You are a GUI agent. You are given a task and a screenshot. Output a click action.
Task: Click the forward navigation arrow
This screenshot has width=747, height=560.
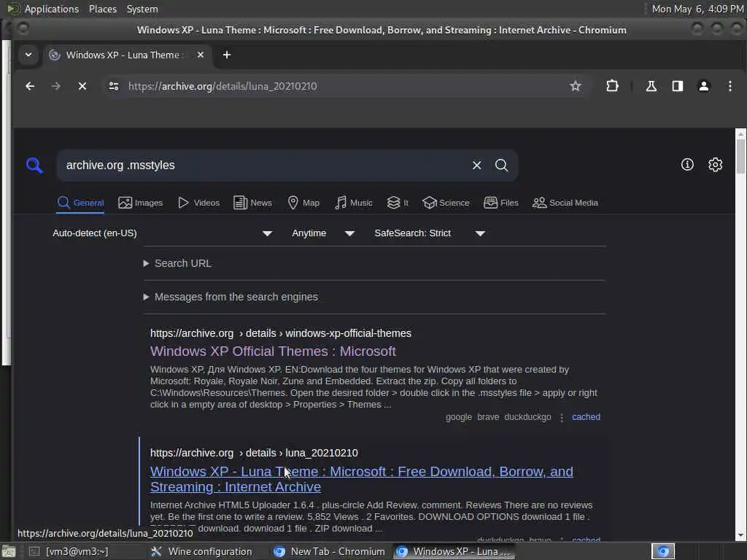click(x=55, y=86)
